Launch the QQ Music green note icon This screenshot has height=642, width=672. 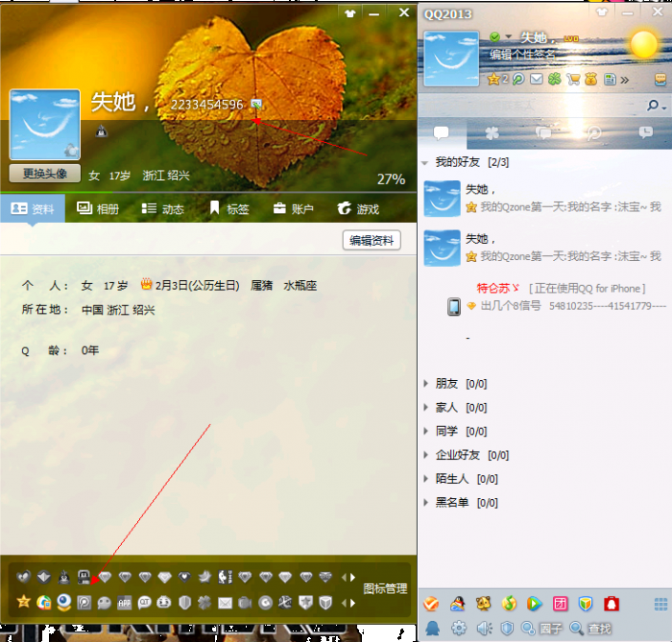(x=509, y=604)
